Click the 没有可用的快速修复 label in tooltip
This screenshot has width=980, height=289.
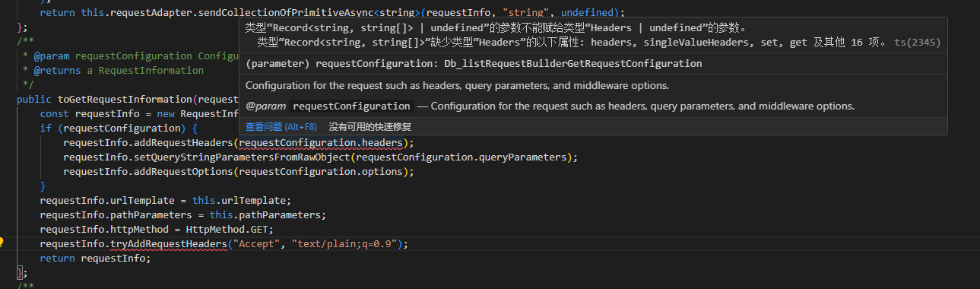[x=370, y=127]
